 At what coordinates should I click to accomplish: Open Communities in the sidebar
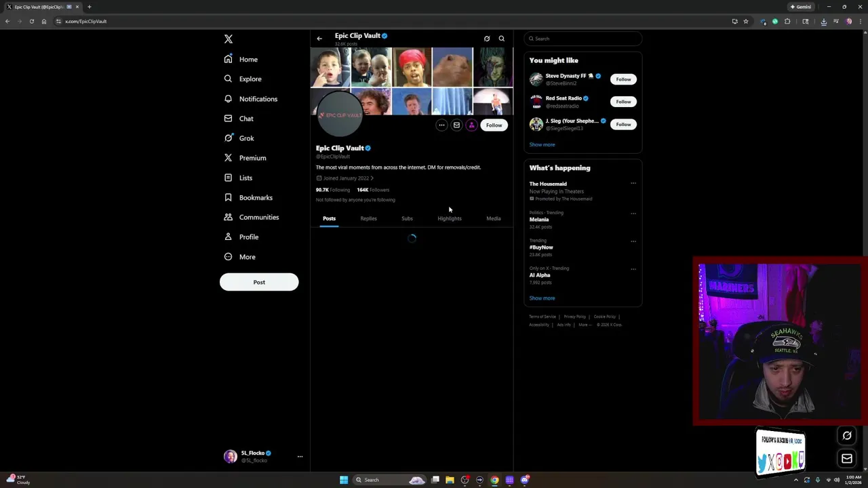point(251,217)
